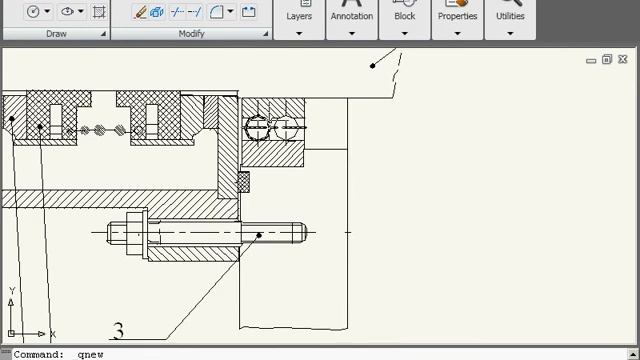Select the Hatch tool icon
This screenshot has width=640, height=360.
[x=99, y=12]
